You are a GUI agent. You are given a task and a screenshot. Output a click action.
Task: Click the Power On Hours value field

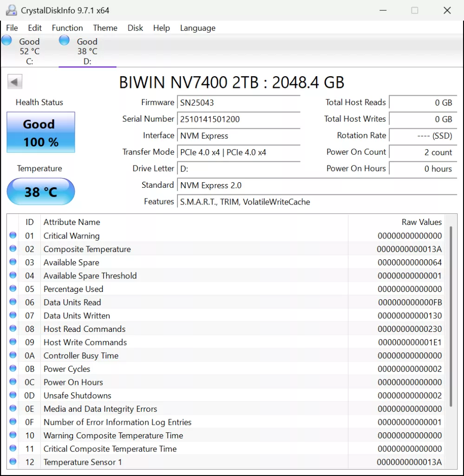(x=423, y=168)
